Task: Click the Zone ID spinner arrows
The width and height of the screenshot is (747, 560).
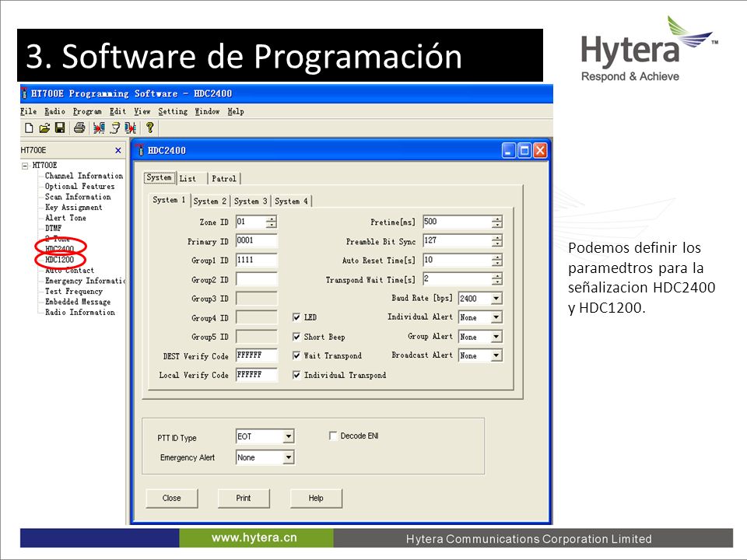Action: point(271,222)
